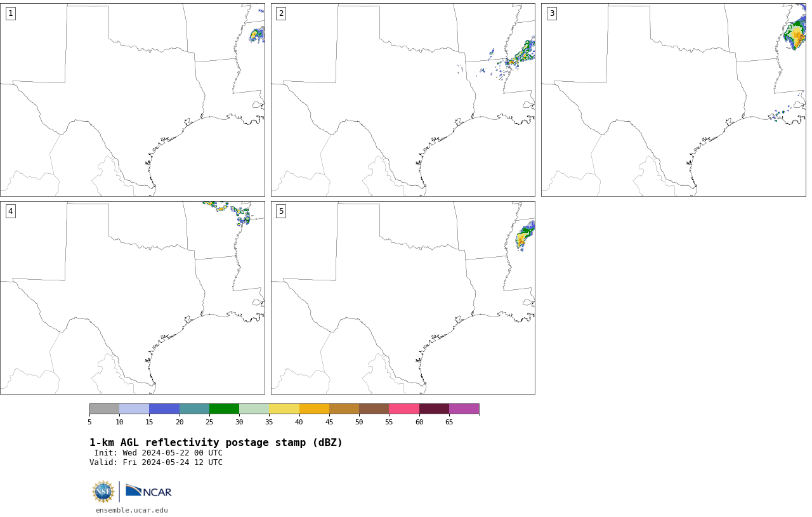This screenshot has width=812, height=517.
Task: Select the light lavender 10-15 dBZ swatch
Action: pos(134,409)
